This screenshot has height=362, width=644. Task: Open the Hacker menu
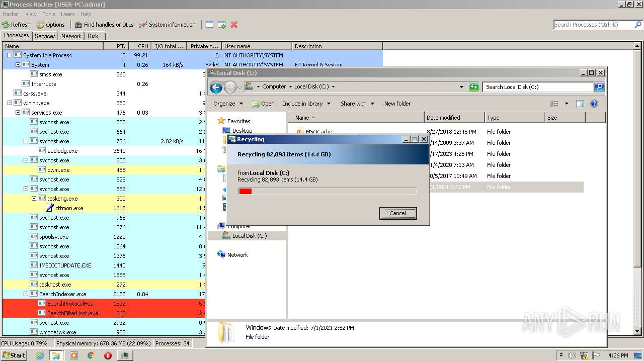coord(11,14)
